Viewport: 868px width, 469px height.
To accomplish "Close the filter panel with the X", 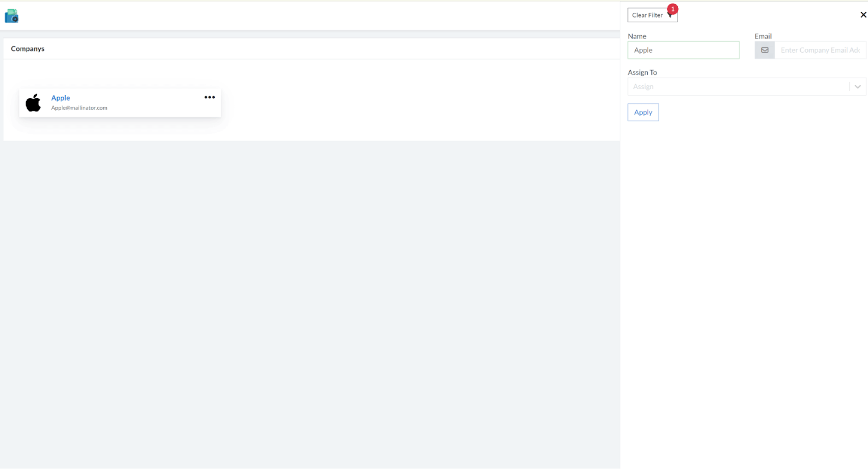I will (x=863, y=14).
